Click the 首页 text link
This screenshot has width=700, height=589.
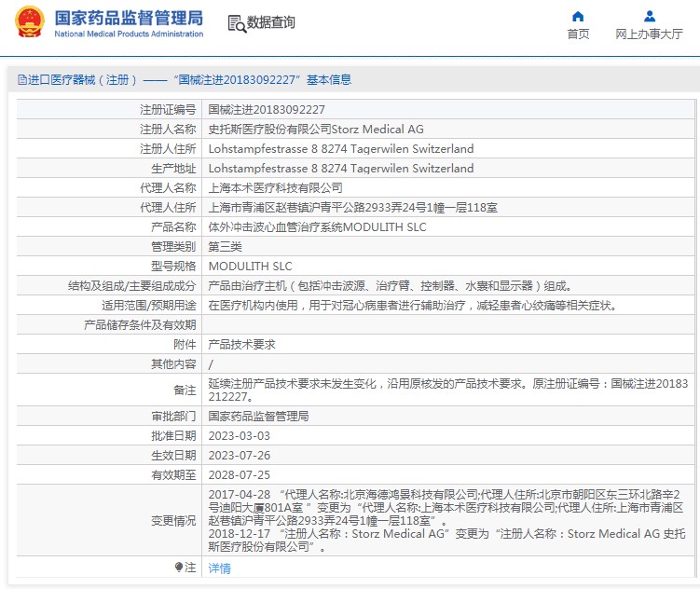point(578,34)
